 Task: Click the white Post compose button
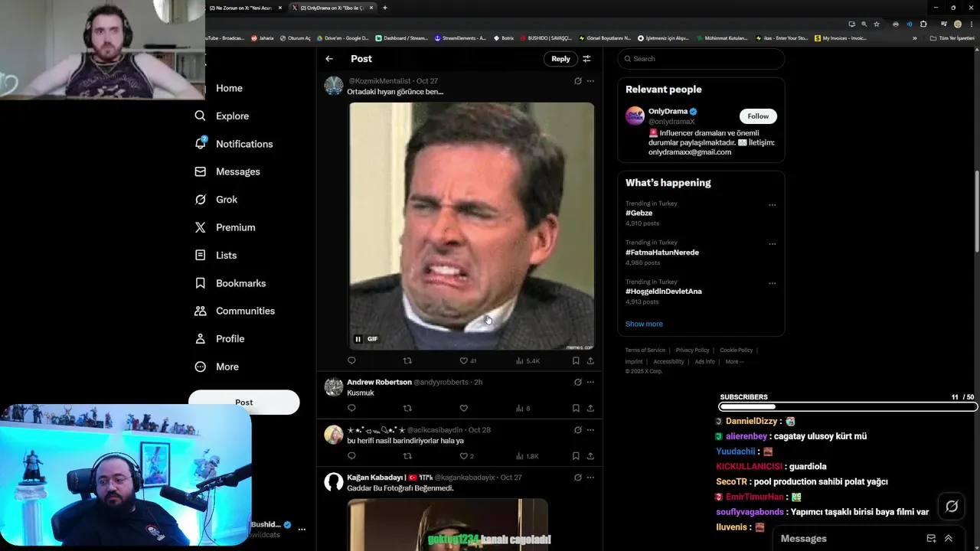pos(243,403)
